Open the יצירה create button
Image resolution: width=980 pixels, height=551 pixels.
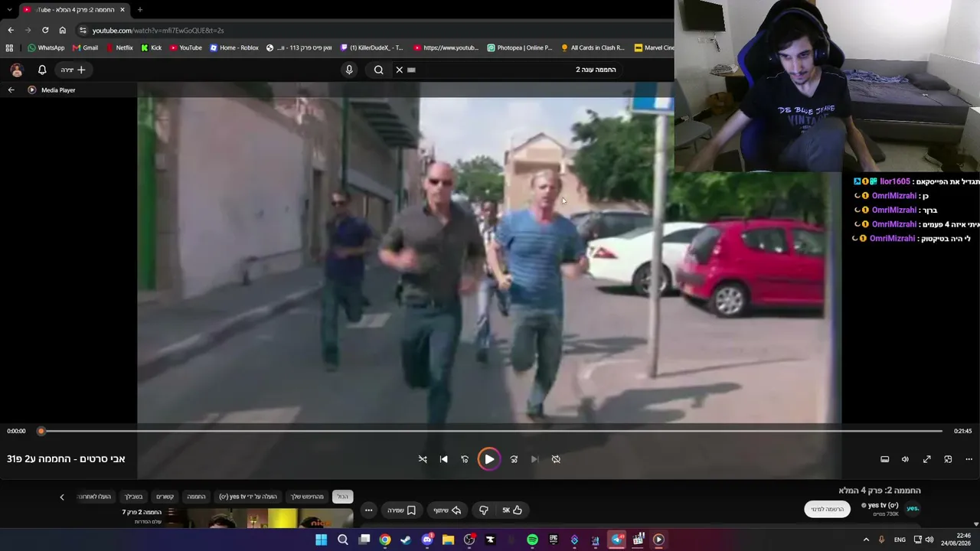[73, 70]
